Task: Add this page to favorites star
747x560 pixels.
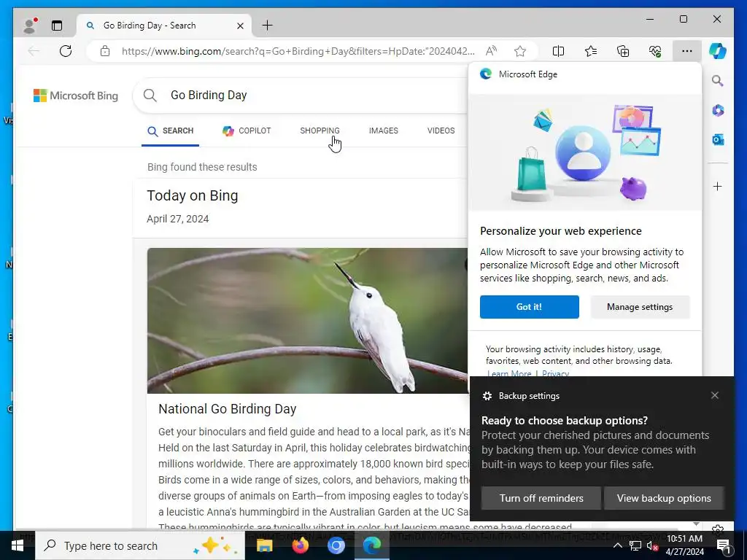Action: pos(519,51)
